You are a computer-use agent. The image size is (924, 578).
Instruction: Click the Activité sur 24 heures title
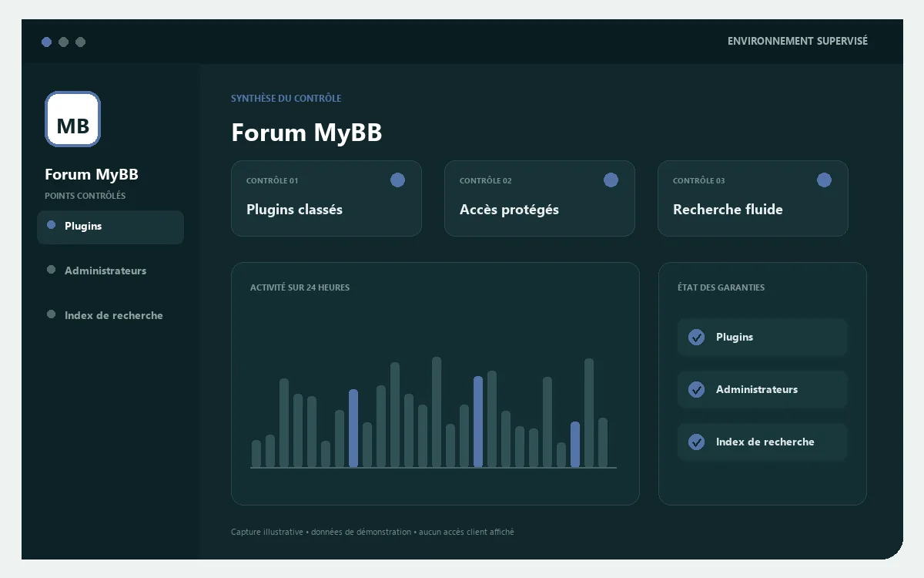coord(300,287)
